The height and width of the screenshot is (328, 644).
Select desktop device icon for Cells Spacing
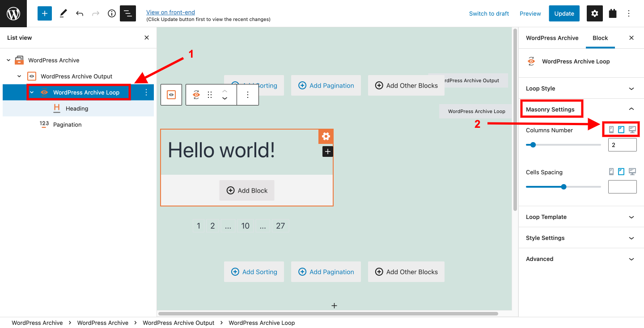pyautogui.click(x=632, y=172)
